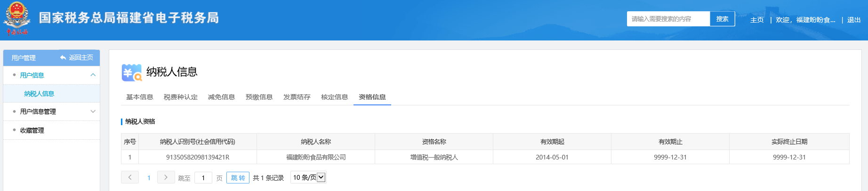This screenshot has height=191, width=868.
Task: Switch to the 基本信息 tab
Action: click(139, 97)
